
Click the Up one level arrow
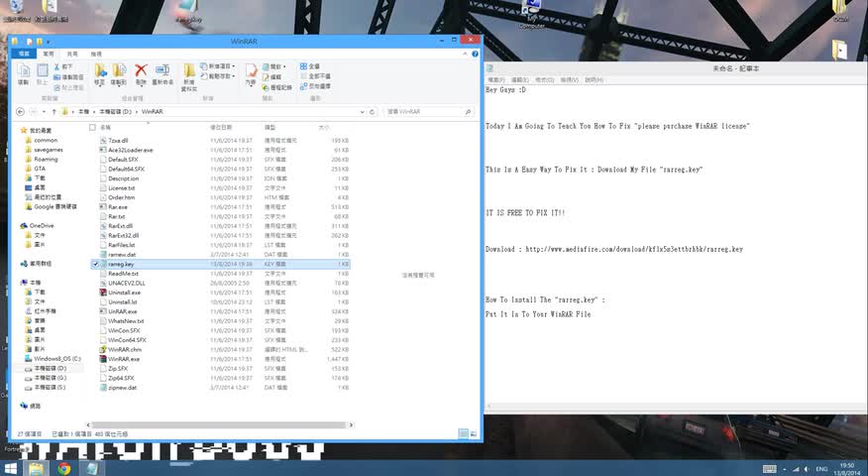[54, 111]
